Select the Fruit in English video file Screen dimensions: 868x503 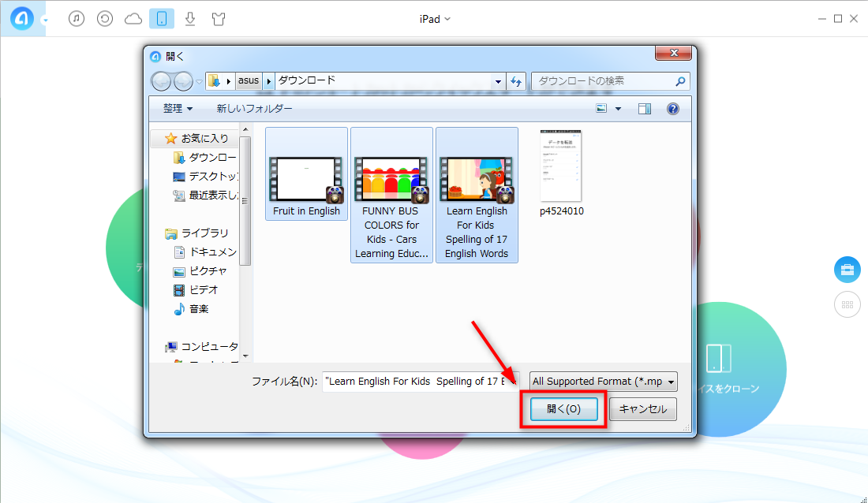tap(307, 174)
